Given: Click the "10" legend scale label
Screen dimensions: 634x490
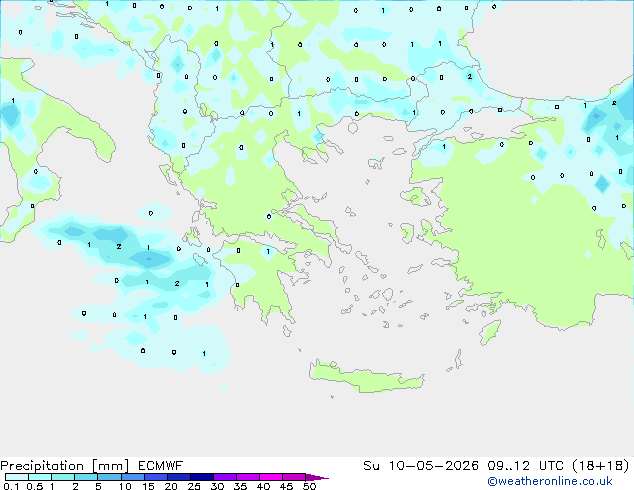Looking at the screenshot, I should tap(125, 486).
